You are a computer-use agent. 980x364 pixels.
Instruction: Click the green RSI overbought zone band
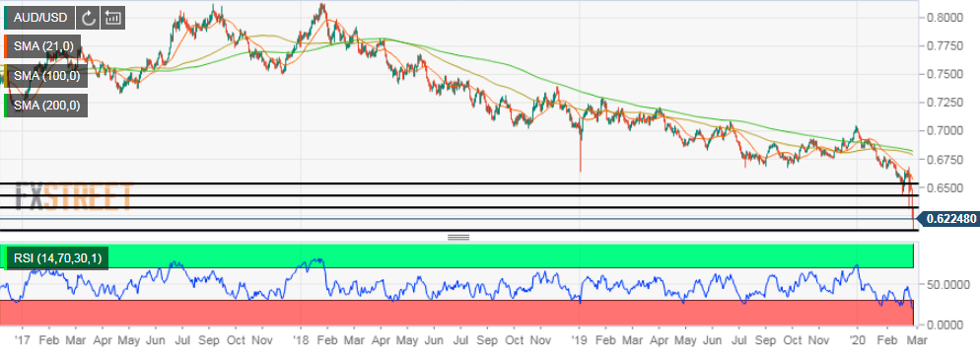click(x=456, y=256)
